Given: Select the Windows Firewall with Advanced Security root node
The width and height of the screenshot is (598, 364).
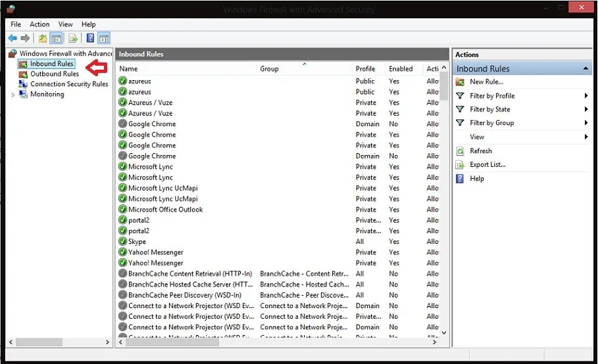Looking at the screenshot, I should [65, 53].
